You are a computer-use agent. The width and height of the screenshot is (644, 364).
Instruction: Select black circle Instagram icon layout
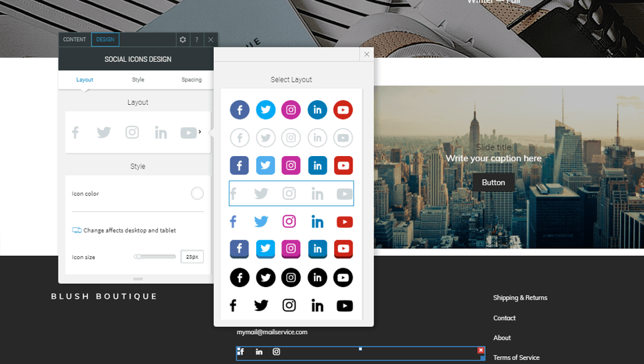pos(291,278)
